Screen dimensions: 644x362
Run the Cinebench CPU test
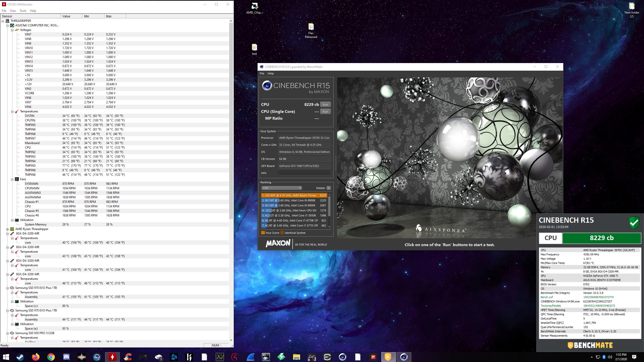325,105
